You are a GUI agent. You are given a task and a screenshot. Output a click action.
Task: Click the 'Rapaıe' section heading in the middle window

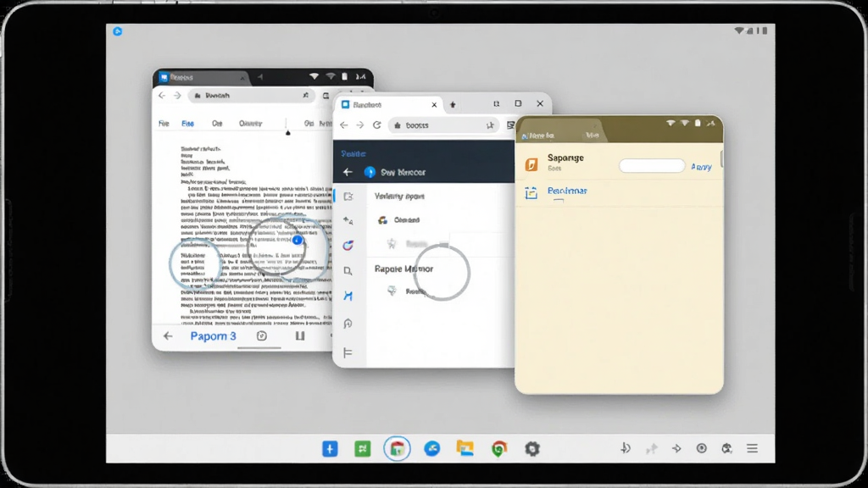click(403, 269)
